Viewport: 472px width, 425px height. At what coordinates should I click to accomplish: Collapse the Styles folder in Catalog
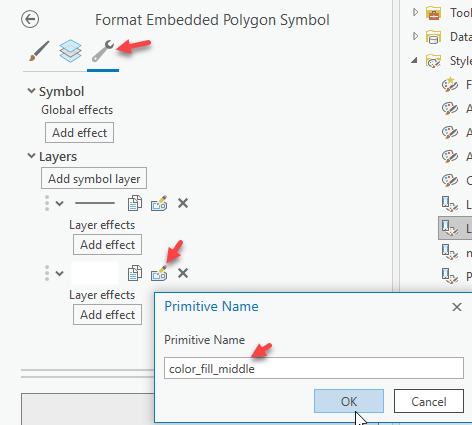[x=414, y=60]
